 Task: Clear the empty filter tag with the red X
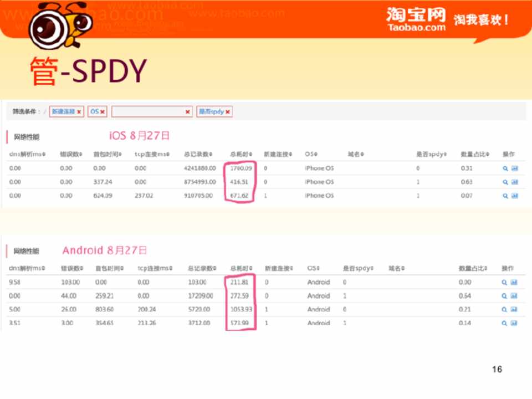click(188, 112)
